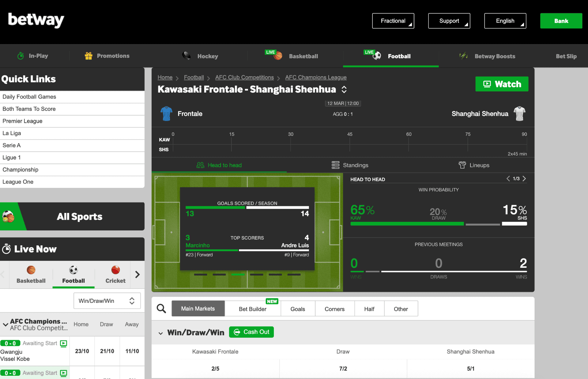Switch to the Lineups tab
This screenshot has width=588, height=379.
click(479, 165)
